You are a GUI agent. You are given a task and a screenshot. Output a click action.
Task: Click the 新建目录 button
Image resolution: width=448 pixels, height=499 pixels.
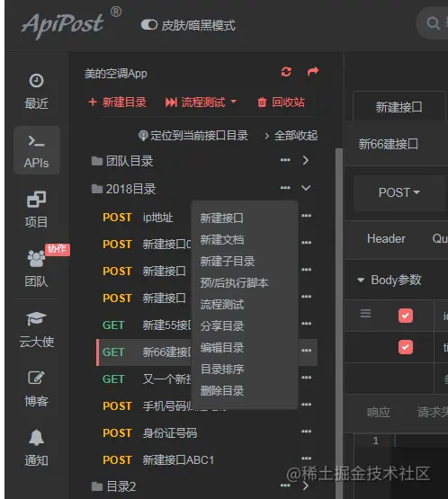pos(118,102)
